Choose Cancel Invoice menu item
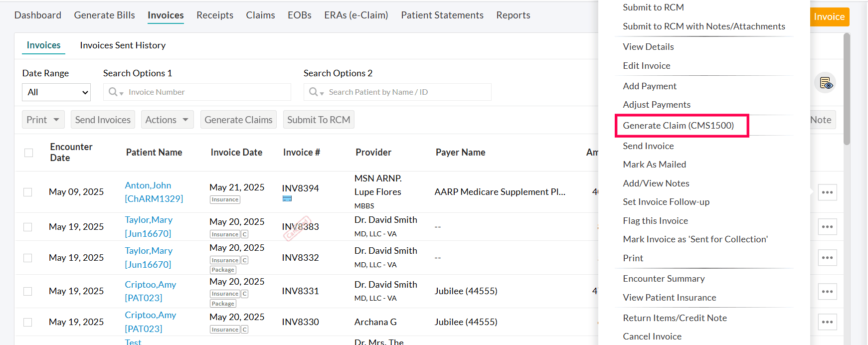This screenshot has height=345, width=868. click(652, 337)
